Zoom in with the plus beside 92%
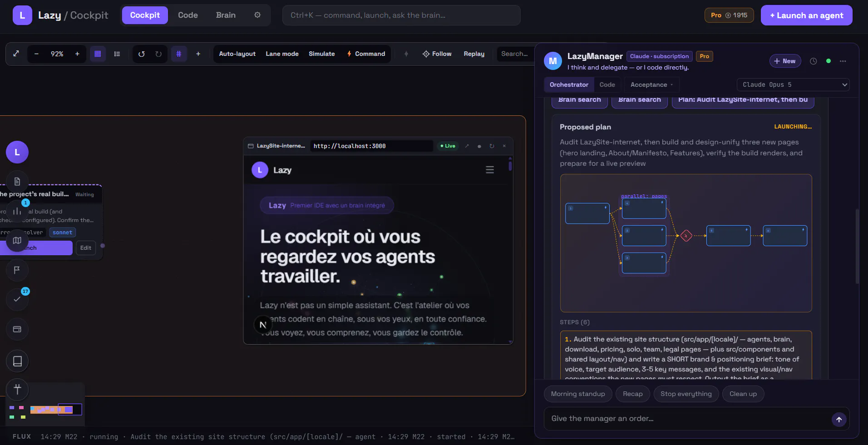868x445 pixels. 77,54
